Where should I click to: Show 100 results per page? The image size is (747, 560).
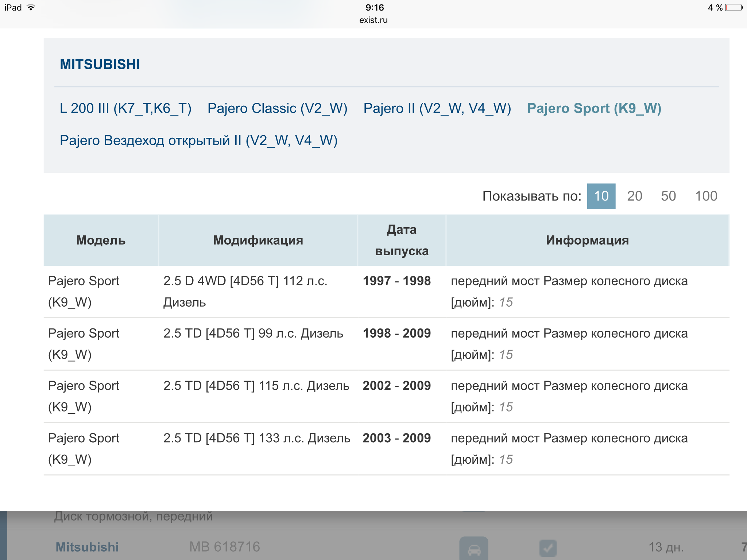pos(706,196)
